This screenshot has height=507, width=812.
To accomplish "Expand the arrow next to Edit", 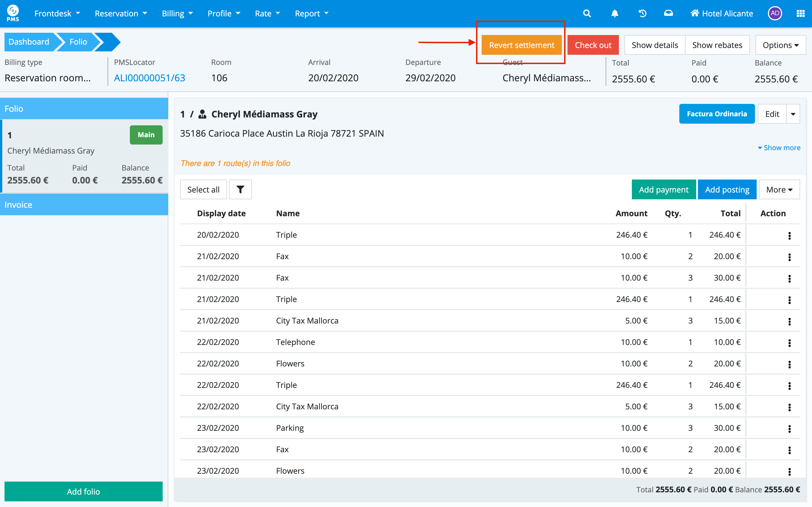I will 793,114.
